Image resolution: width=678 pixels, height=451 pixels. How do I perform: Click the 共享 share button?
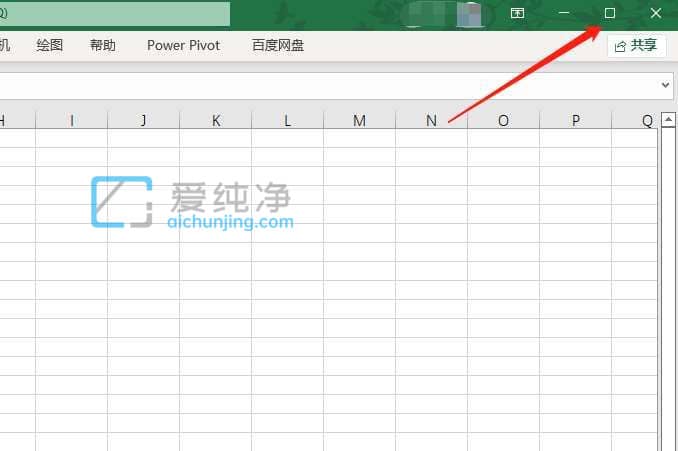[636, 45]
